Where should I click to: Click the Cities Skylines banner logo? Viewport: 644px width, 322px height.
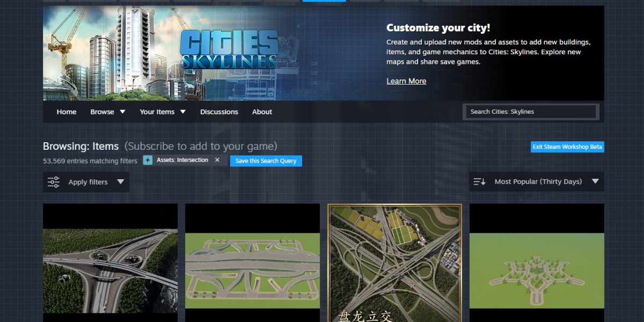[229, 50]
